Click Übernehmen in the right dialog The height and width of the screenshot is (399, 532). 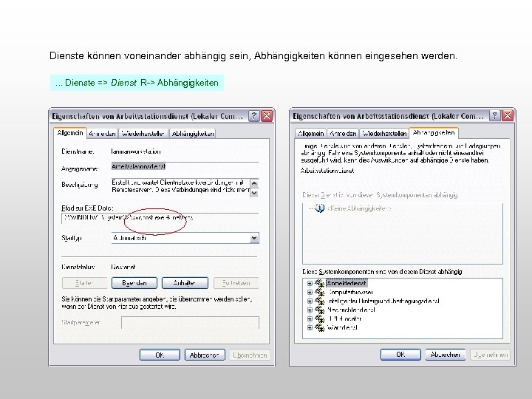[x=491, y=355]
